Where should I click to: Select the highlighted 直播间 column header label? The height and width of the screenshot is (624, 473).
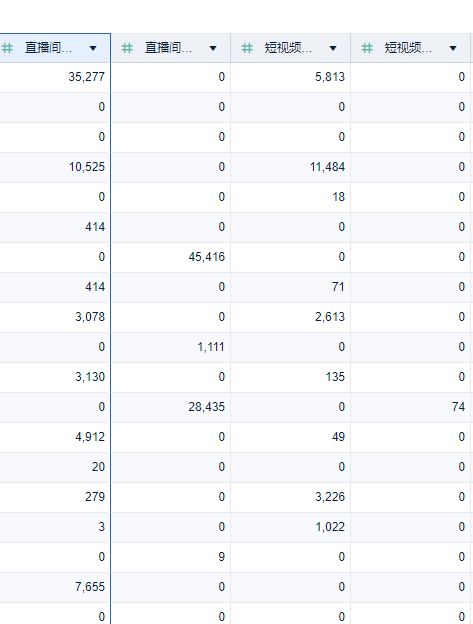point(48,48)
